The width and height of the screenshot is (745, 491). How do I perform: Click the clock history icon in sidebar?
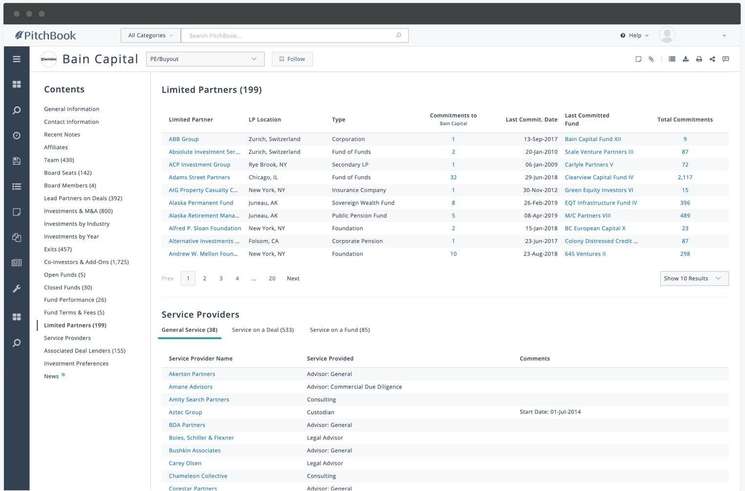(16, 135)
